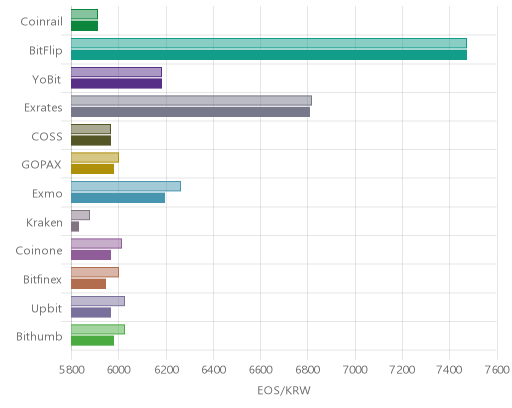Click the 6400 tick label
512x408 pixels.
point(213,370)
